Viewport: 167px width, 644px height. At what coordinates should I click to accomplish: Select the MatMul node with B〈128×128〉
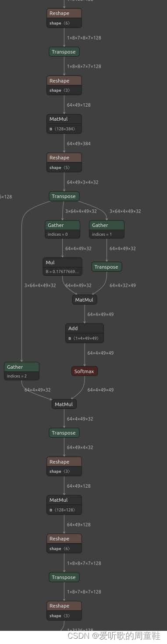click(64, 505)
